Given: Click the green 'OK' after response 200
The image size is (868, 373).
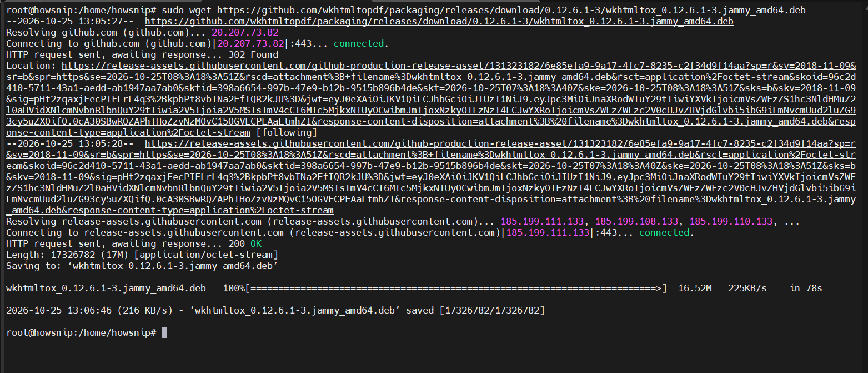Looking at the screenshot, I should coord(256,243).
